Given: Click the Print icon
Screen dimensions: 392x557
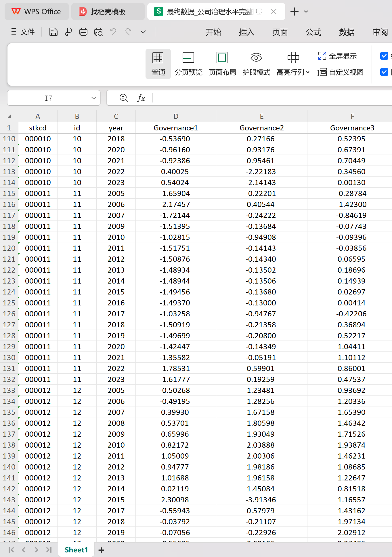Looking at the screenshot, I should pos(83,32).
